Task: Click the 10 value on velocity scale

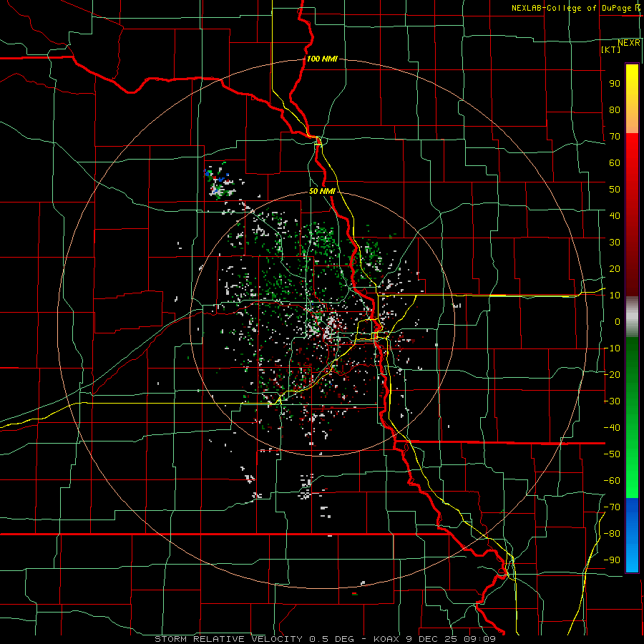Action: (x=615, y=296)
